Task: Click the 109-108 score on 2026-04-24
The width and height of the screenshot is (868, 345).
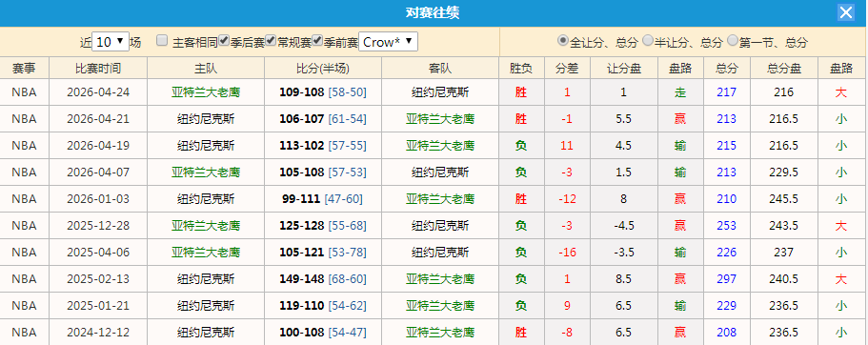Action: (302, 92)
